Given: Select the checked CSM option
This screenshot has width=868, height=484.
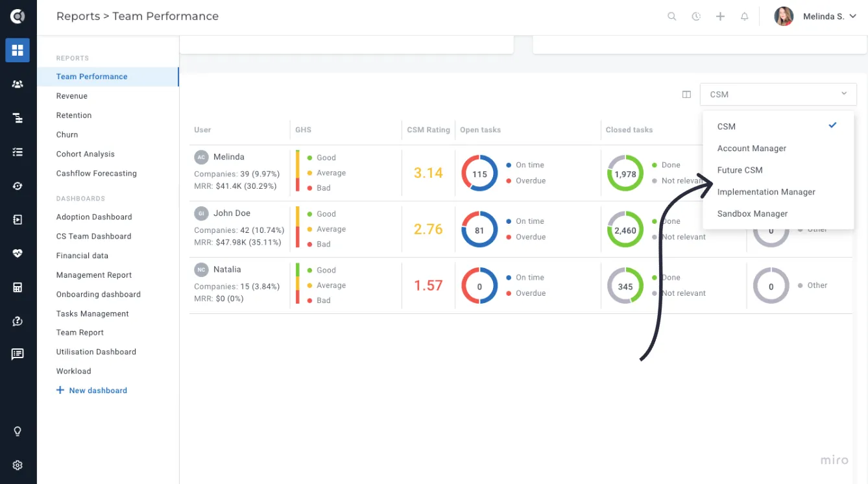Looking at the screenshot, I should click(x=778, y=127).
